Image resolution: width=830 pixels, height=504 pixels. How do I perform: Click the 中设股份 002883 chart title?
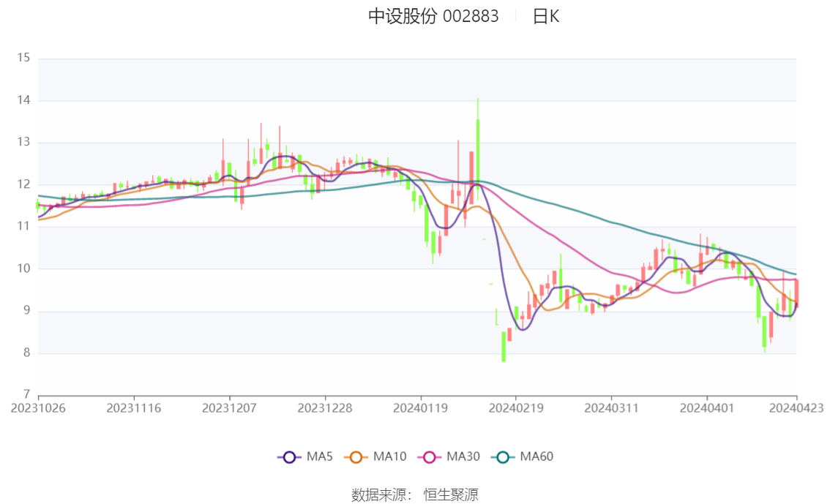(433, 16)
